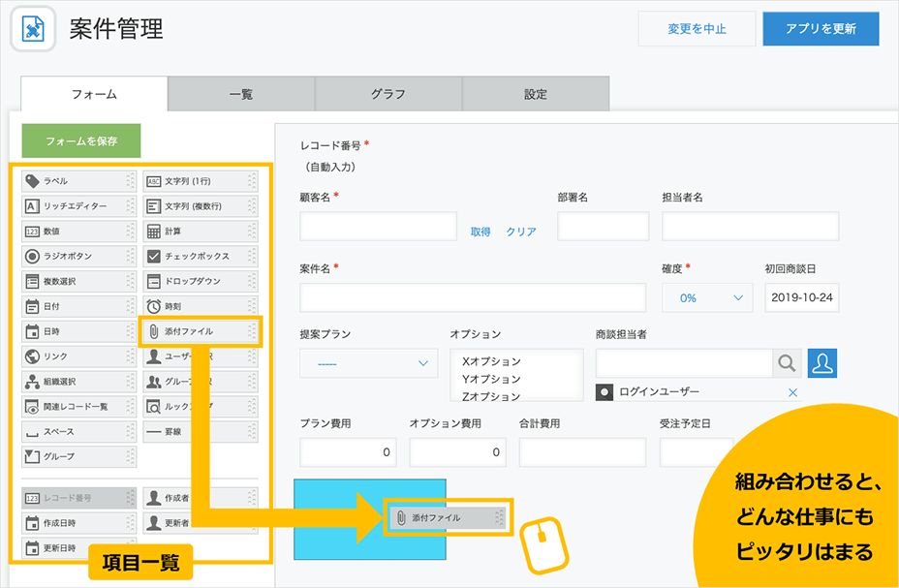Select the チェックボックス field item

(x=197, y=257)
